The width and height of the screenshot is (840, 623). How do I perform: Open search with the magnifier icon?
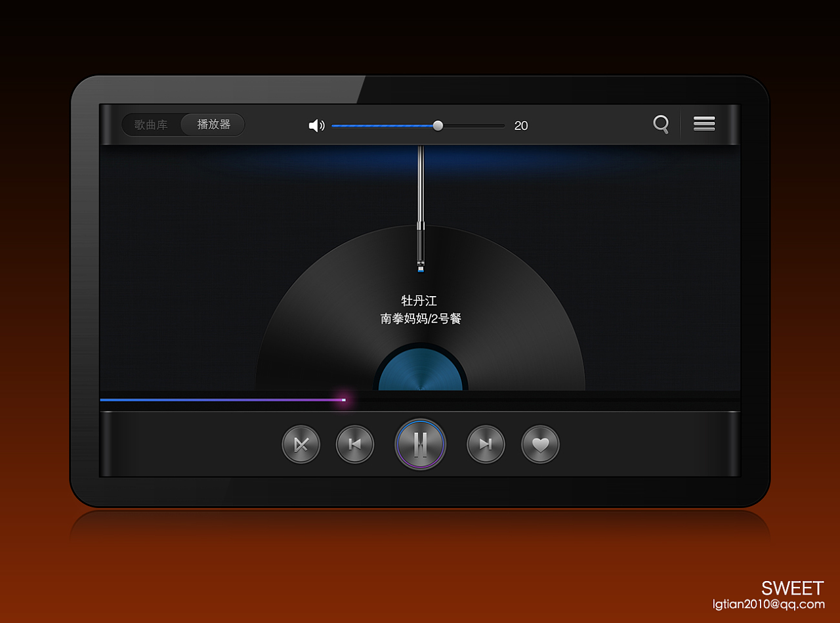pyautogui.click(x=661, y=124)
